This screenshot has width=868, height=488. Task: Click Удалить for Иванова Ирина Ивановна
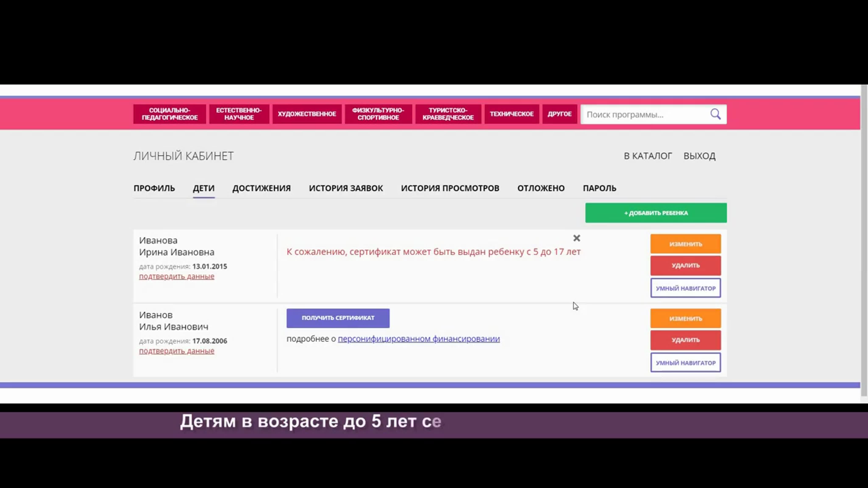pyautogui.click(x=685, y=265)
